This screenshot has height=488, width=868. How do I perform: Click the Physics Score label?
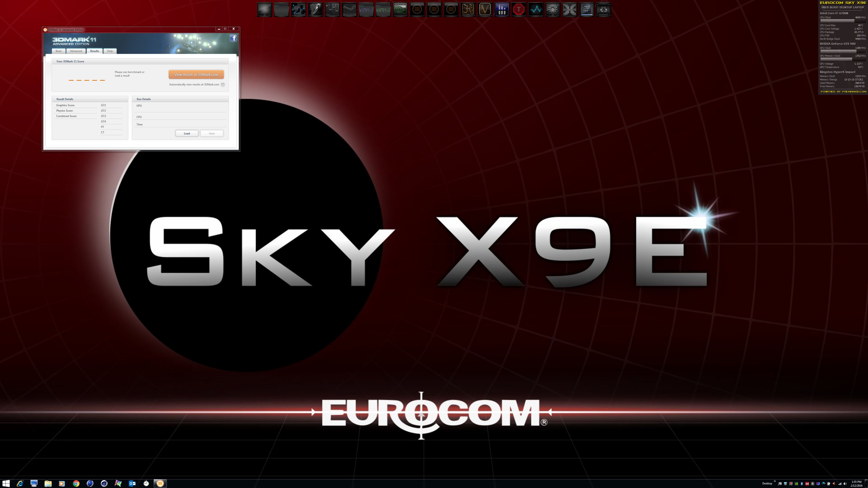coord(64,110)
